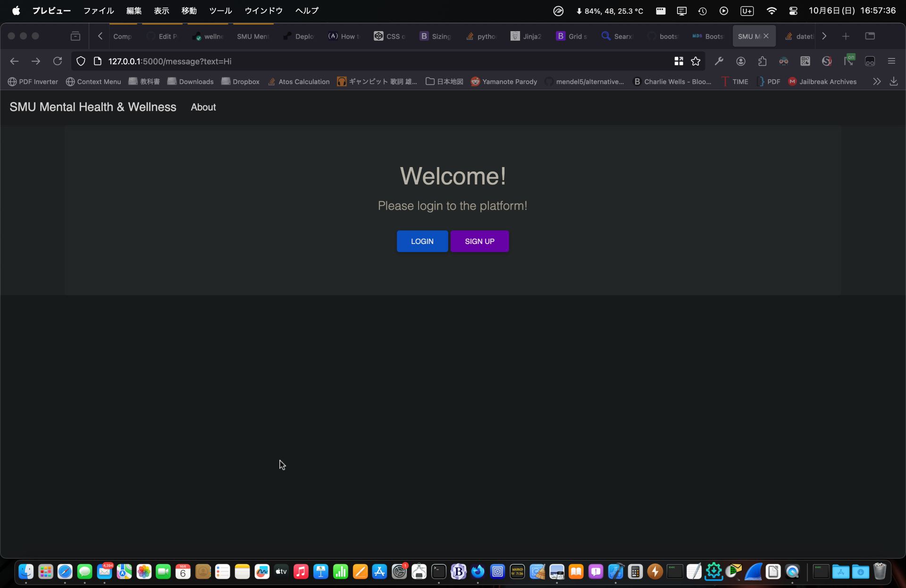Open the QR code grid icon in address bar
Screen dimensions: 906x588
679,61
